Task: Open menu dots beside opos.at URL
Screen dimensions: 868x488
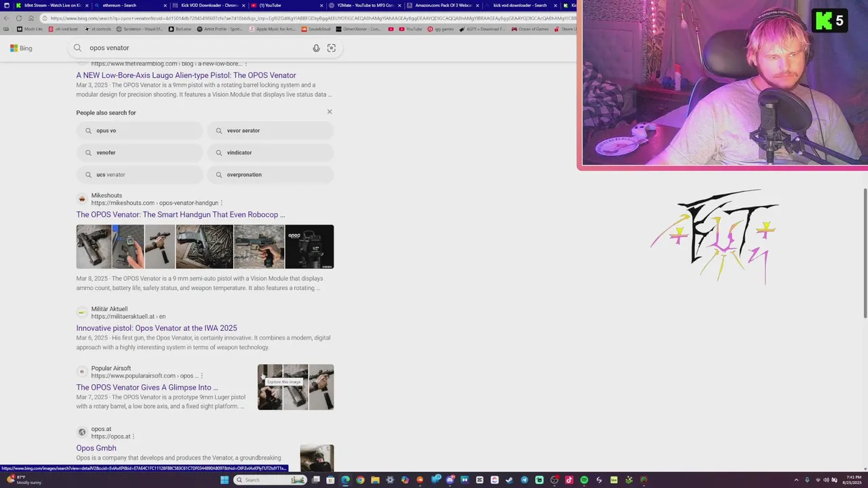Action: (134, 436)
